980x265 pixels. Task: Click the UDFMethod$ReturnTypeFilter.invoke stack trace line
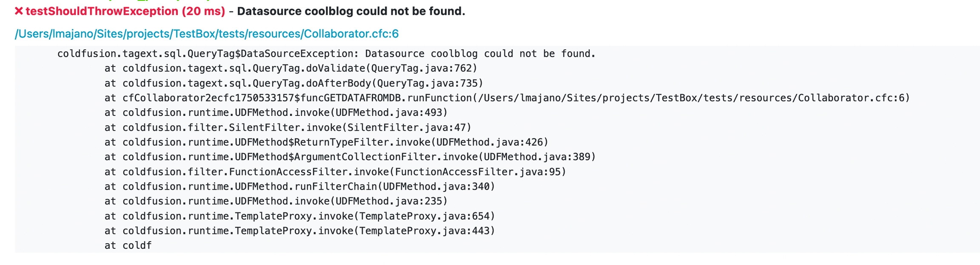coord(326,142)
